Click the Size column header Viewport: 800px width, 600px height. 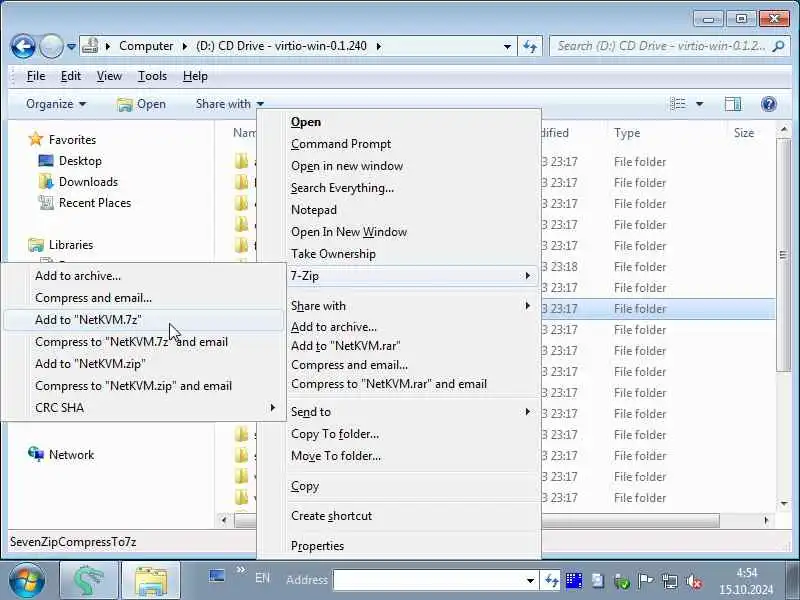click(x=743, y=133)
